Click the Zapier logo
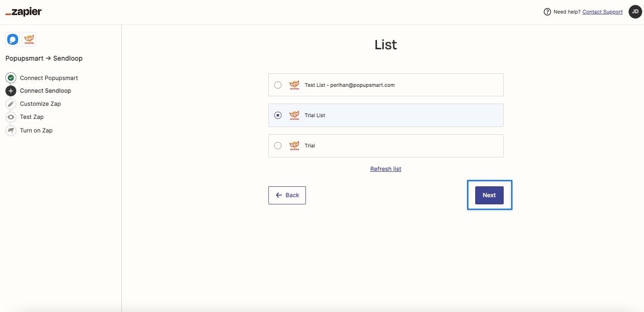This screenshot has height=312, width=644. tap(24, 12)
